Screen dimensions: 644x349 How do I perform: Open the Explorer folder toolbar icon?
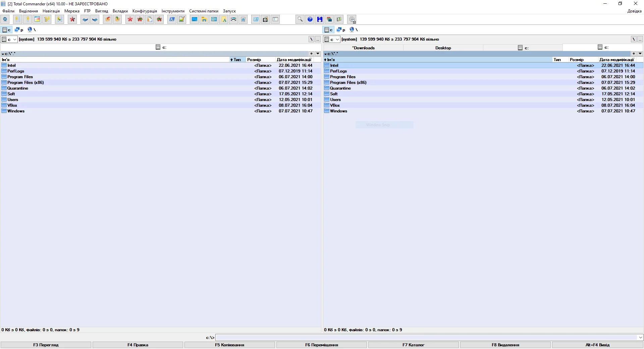[x=204, y=19]
